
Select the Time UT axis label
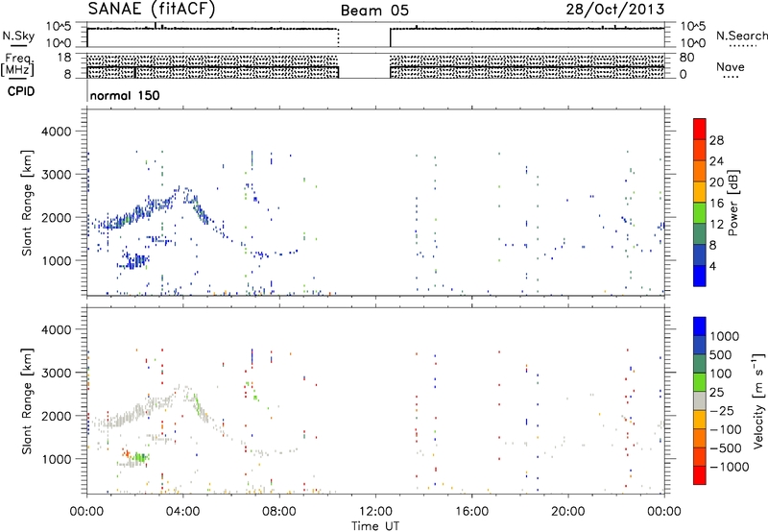click(x=375, y=525)
